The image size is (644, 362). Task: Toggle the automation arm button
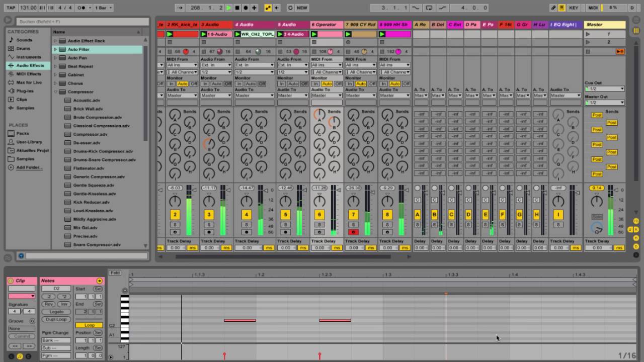click(x=268, y=8)
